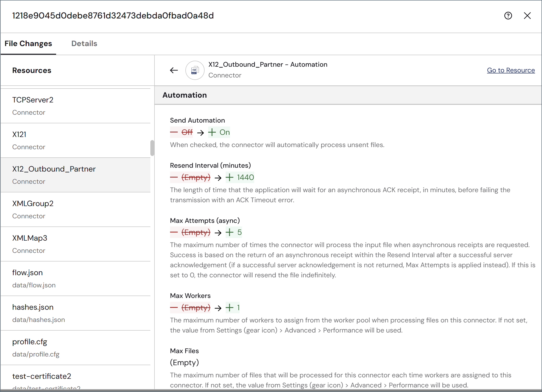The height and width of the screenshot is (392, 542).
Task: Click removed (Empty) under Resend Interval
Action: pos(190,178)
